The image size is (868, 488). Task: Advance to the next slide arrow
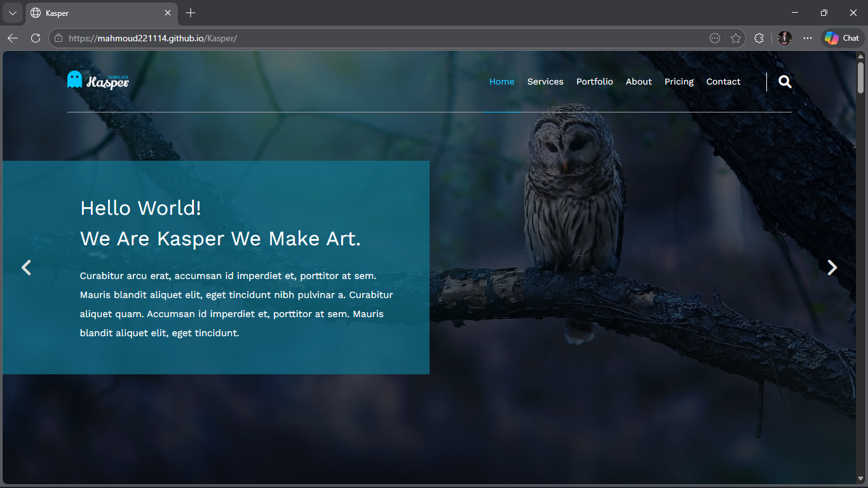(x=832, y=268)
